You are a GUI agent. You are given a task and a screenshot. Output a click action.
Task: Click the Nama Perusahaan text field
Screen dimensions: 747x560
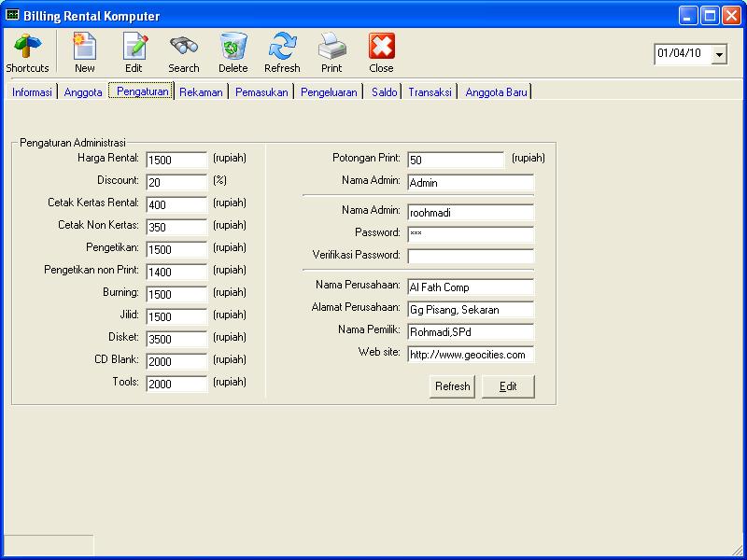click(x=471, y=287)
